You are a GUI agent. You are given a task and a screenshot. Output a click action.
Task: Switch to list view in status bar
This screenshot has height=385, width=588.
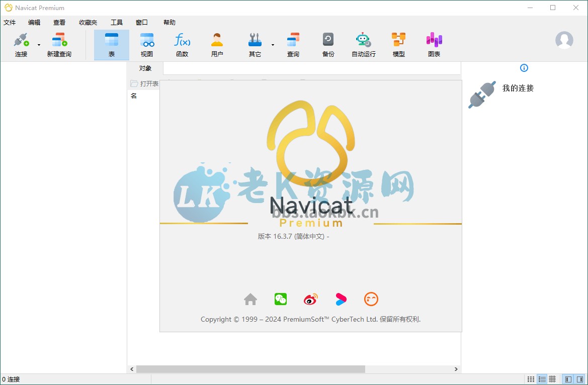click(x=542, y=379)
